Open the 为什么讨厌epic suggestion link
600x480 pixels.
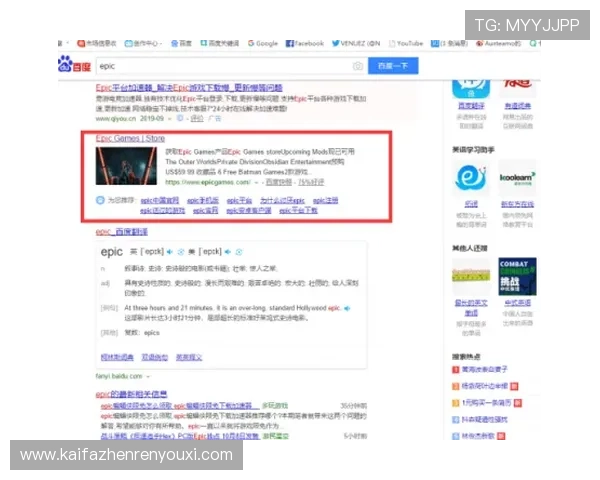(x=282, y=201)
